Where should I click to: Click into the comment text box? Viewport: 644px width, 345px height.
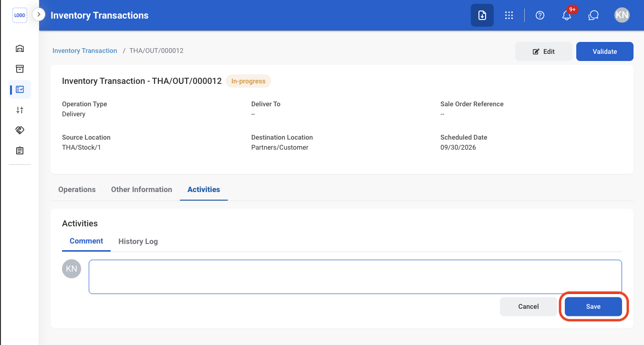click(x=355, y=277)
